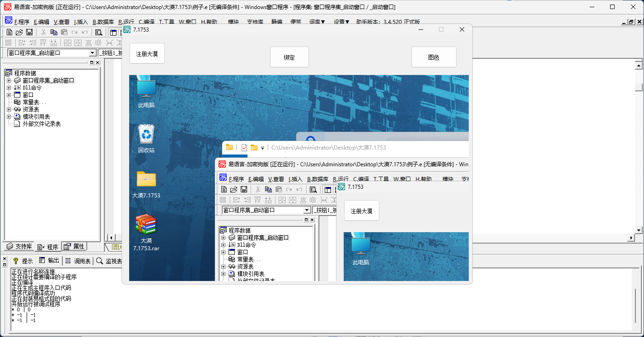
Task: Open the 窗口程序集_启动窗口 combo box dropdown arrow
Action: [93, 53]
